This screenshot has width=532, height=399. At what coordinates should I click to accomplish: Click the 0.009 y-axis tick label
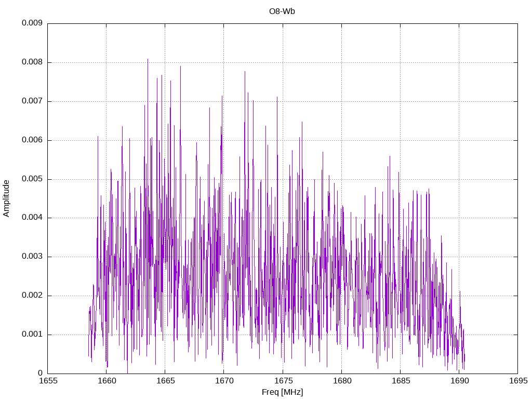click(x=32, y=23)
